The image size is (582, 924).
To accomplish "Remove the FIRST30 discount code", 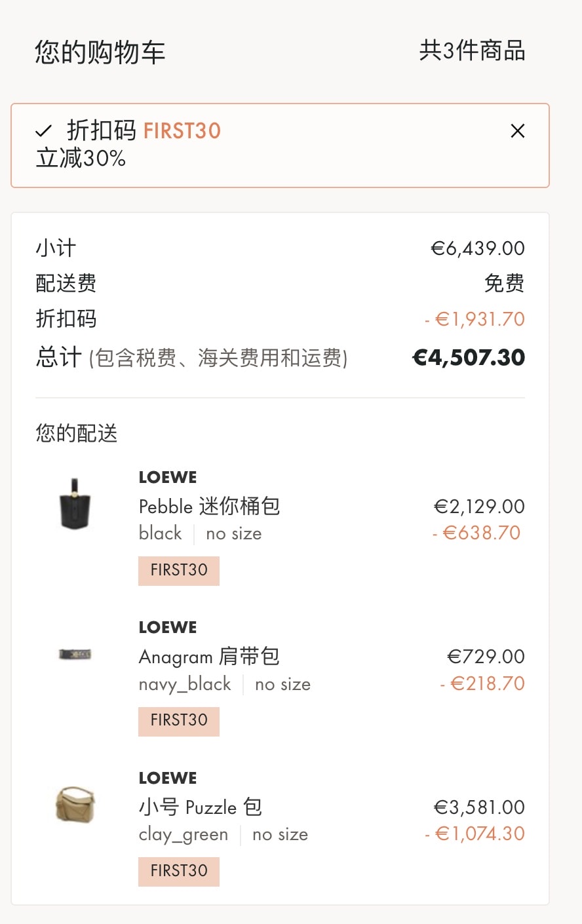I will (518, 131).
